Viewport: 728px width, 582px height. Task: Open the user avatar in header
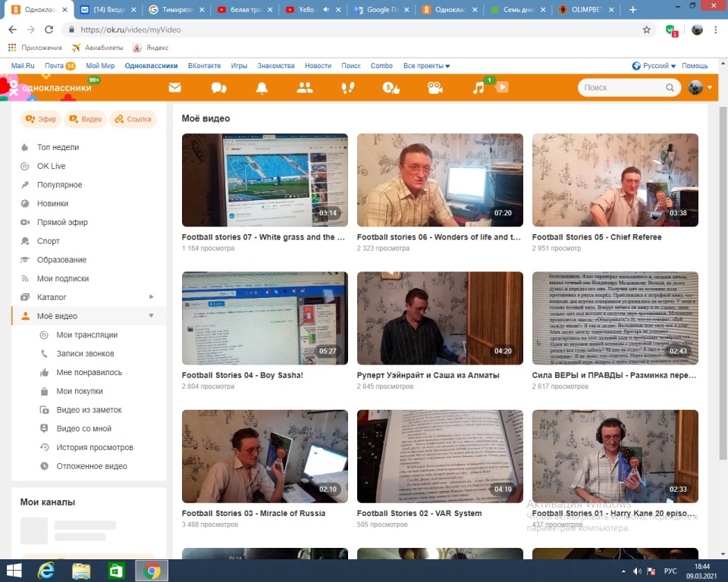[695, 87]
